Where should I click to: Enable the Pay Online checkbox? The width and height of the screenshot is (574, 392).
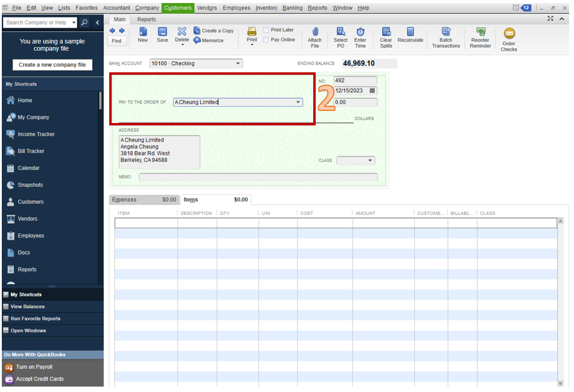[266, 40]
